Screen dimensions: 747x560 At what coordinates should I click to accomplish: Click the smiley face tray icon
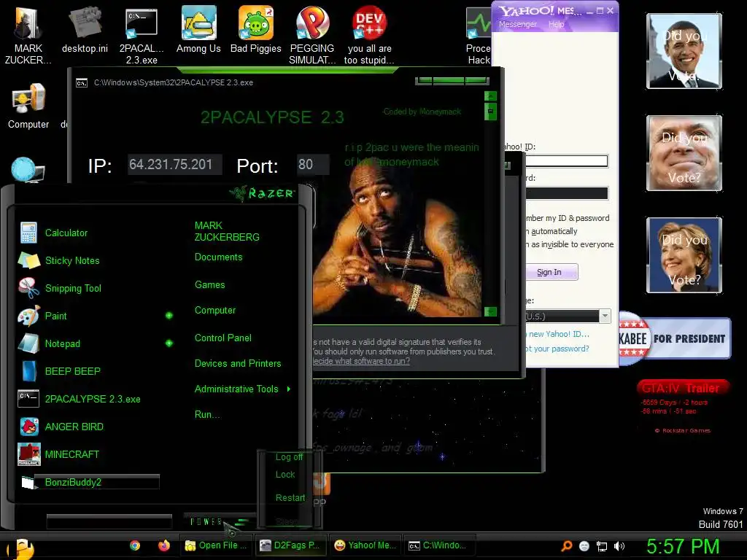[584, 546]
